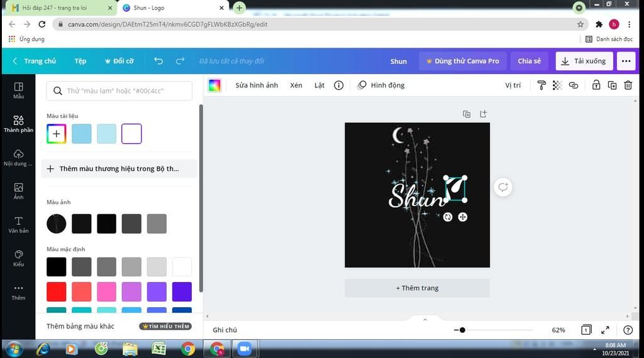Click the color search input field
This screenshot has width=644, height=358.
tap(119, 90)
